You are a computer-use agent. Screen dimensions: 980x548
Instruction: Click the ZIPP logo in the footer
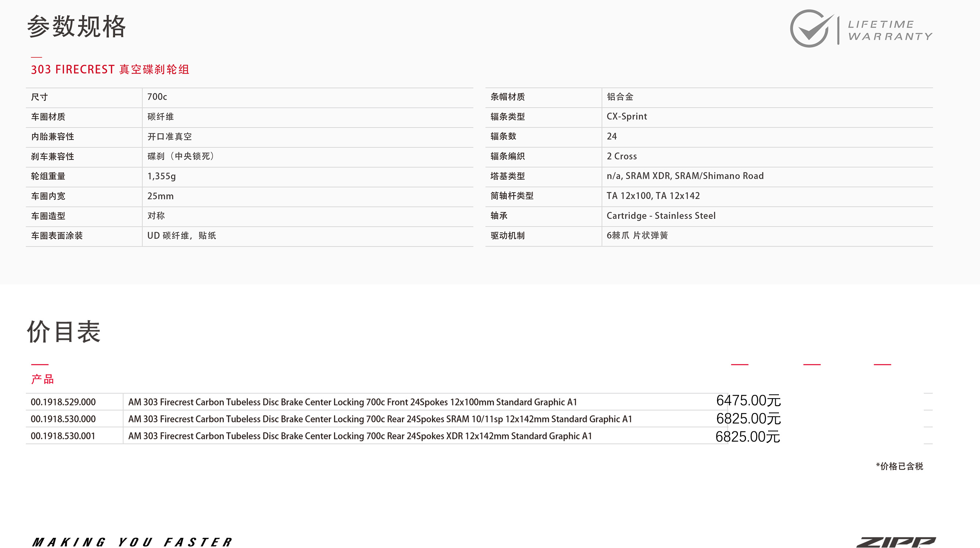point(896,542)
